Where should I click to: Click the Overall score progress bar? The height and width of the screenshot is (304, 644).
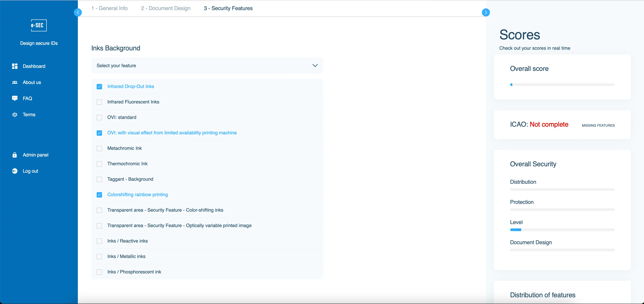pyautogui.click(x=562, y=85)
